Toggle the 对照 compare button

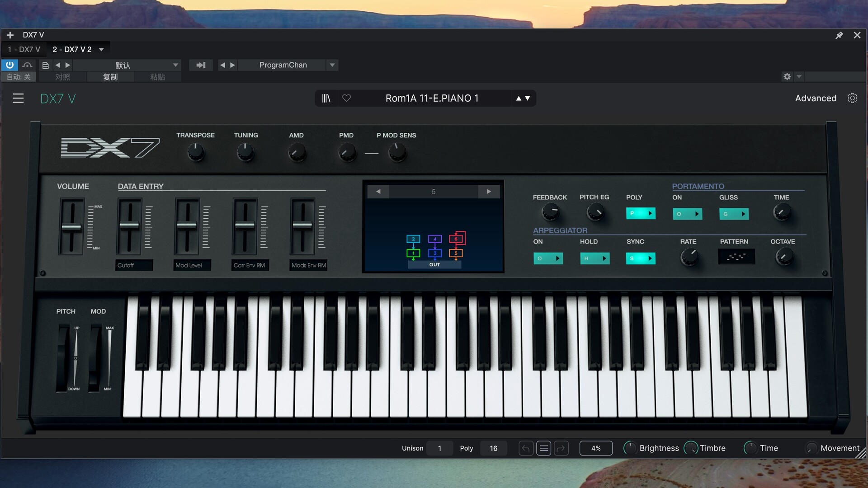click(62, 77)
